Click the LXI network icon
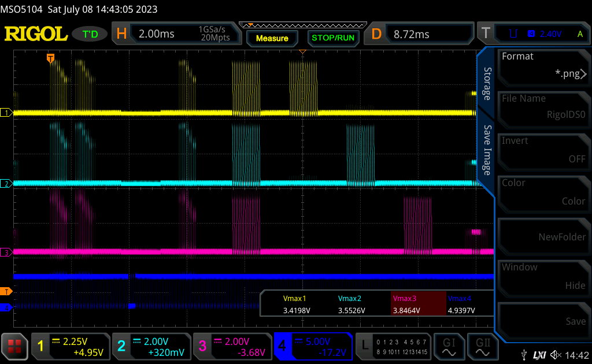The image size is (592, 364). 539,355
